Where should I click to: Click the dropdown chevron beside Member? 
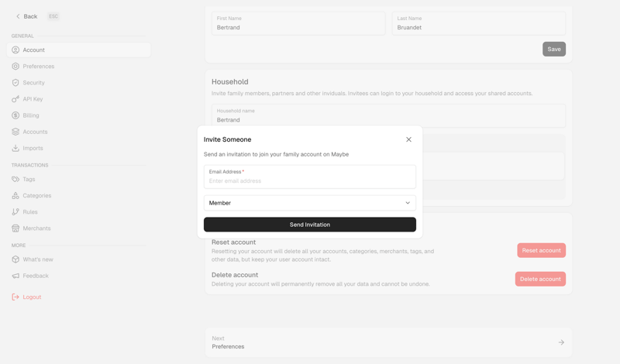coord(408,203)
